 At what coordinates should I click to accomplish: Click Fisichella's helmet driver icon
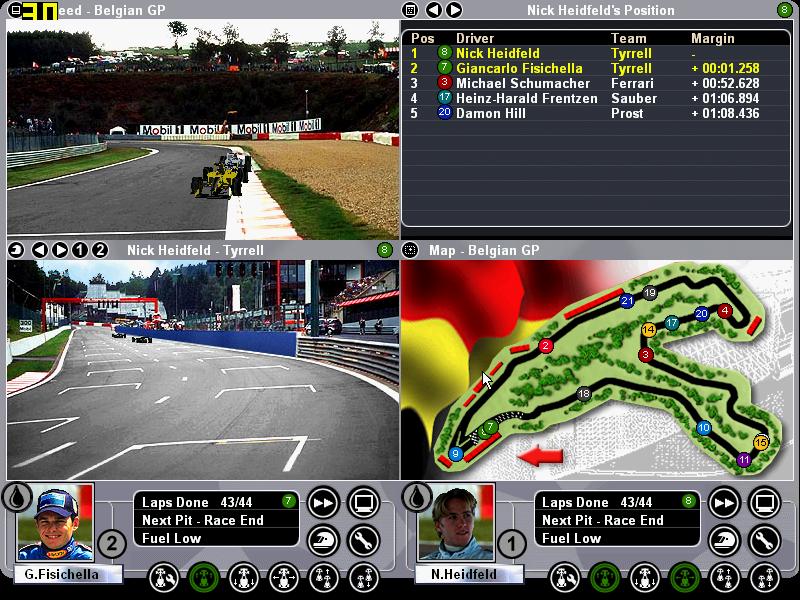point(323,541)
